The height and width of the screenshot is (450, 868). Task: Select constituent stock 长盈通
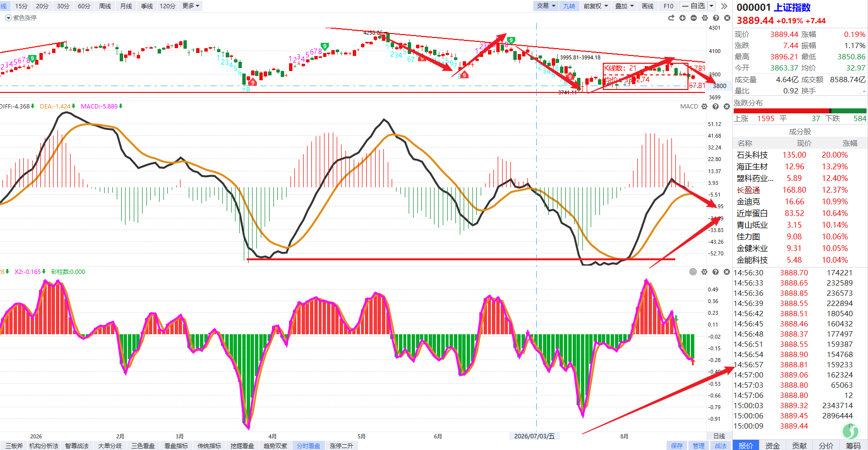pos(748,190)
